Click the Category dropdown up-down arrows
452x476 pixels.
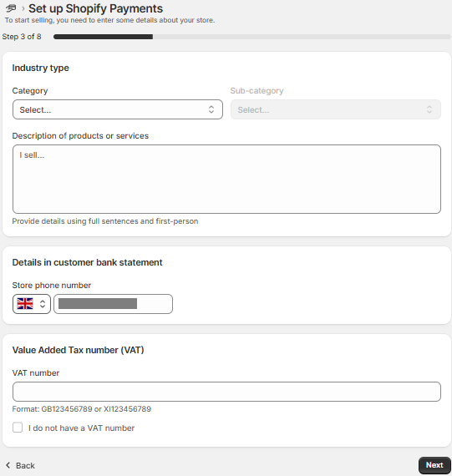point(211,109)
